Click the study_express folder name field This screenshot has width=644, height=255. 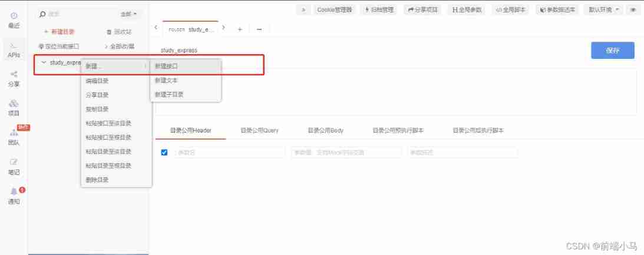point(179,50)
